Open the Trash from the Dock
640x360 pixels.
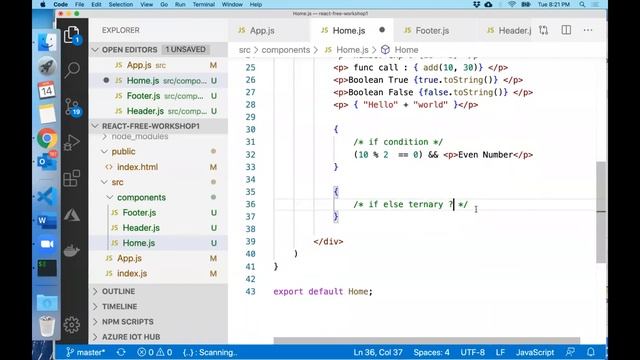pos(47,326)
